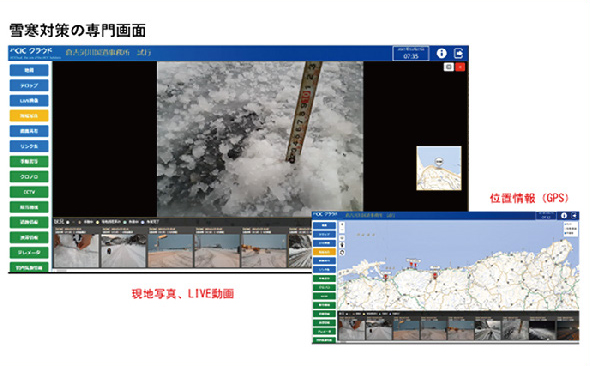Click a red location marker on the coast map

point(435,276)
